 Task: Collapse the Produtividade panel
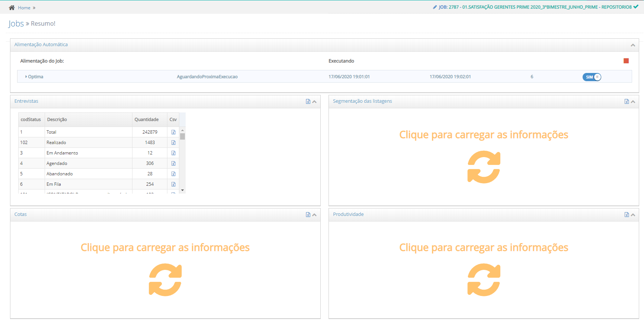(633, 215)
